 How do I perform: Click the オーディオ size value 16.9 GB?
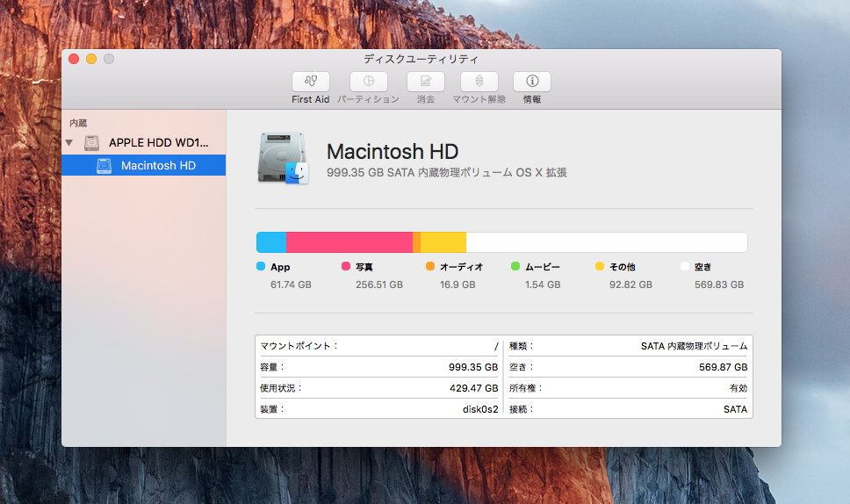[x=457, y=284]
